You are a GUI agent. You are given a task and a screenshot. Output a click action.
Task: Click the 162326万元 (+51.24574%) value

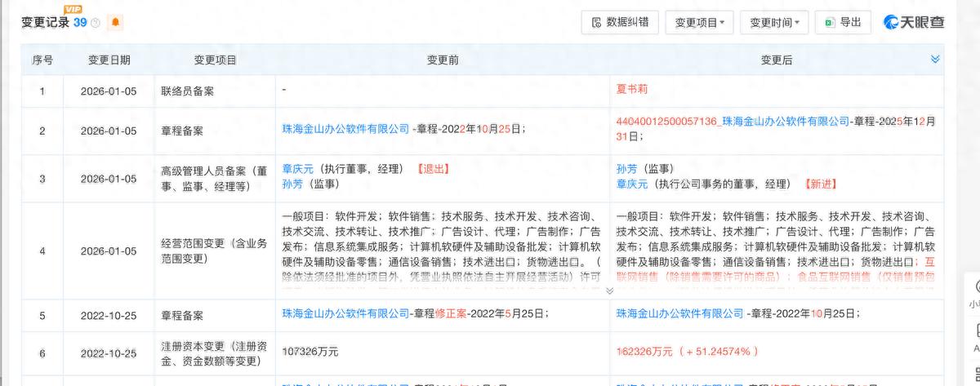click(688, 352)
